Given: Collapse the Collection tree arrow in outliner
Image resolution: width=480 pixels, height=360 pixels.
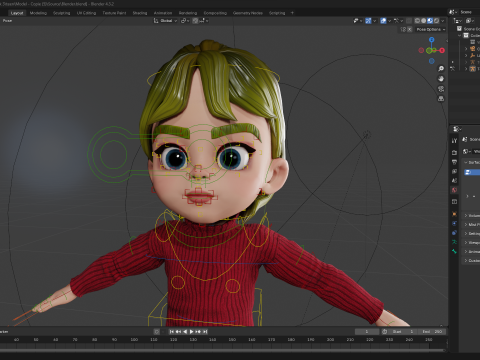Looking at the screenshot, I should tap(459, 35).
